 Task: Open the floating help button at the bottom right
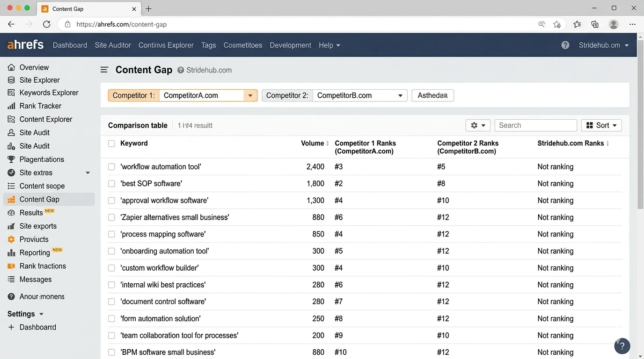622,346
